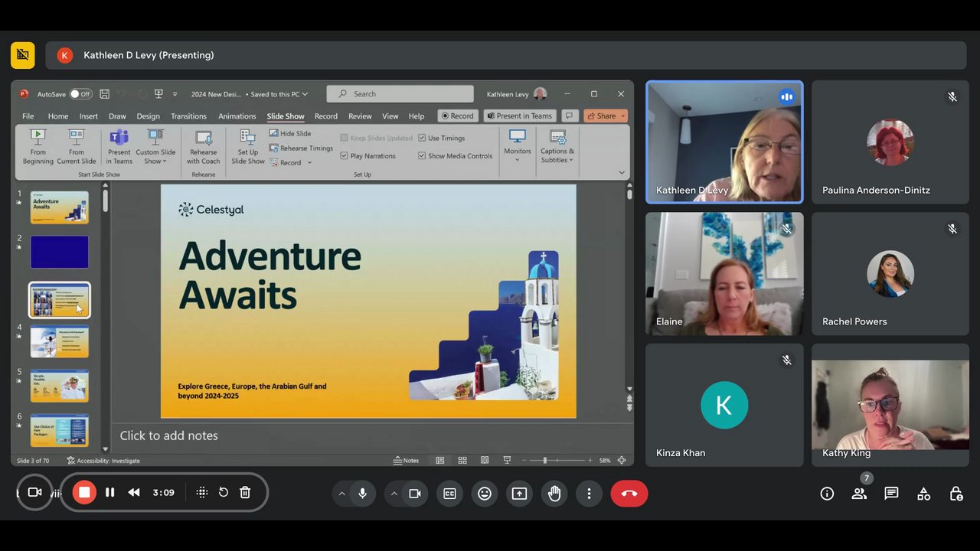980x551 pixels.
Task: Save the presentation with the floppy disk icon
Action: point(105,94)
